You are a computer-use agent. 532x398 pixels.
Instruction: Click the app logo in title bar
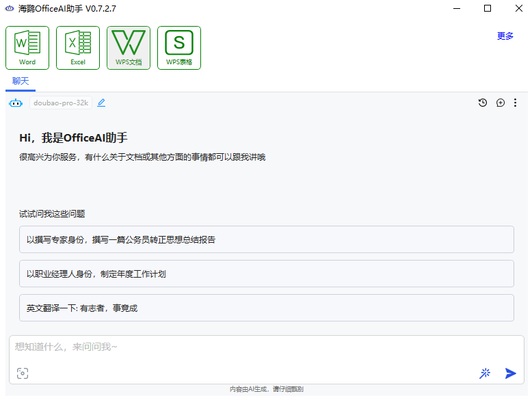(x=10, y=8)
